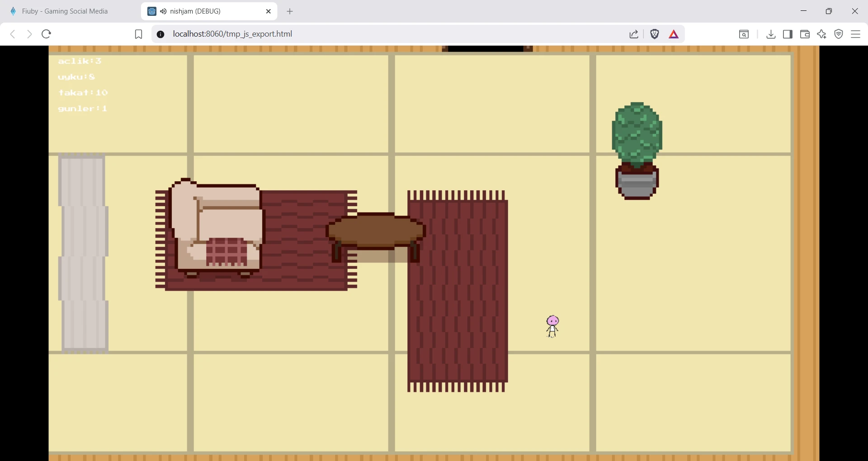This screenshot has width=868, height=461.
Task: Open the browser hamburger menu
Action: coord(855,34)
